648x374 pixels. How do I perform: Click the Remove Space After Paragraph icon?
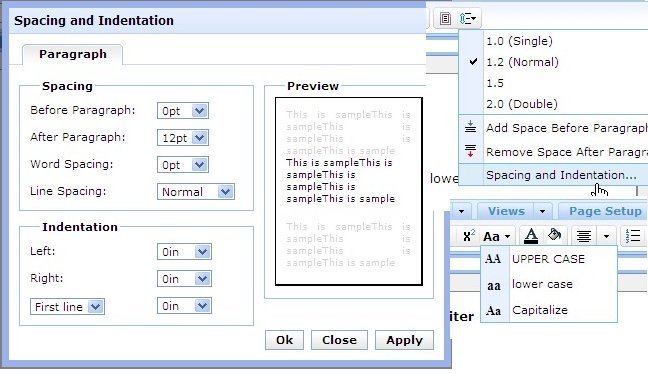pyautogui.click(x=470, y=151)
